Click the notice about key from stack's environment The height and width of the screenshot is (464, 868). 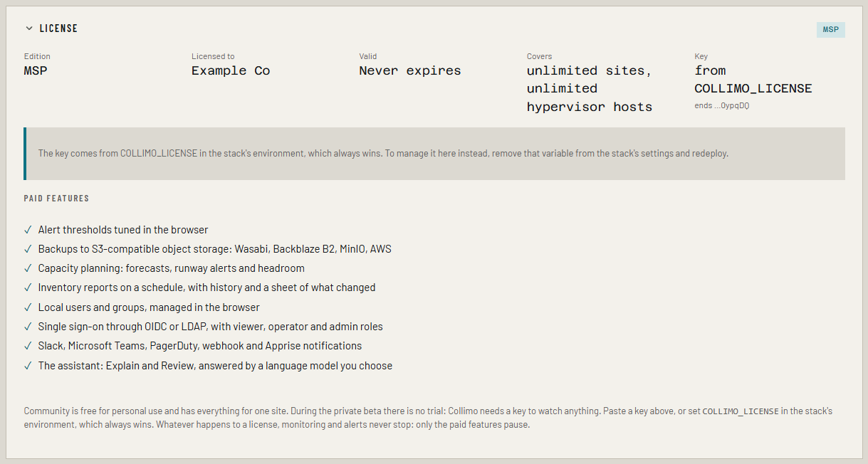point(434,154)
